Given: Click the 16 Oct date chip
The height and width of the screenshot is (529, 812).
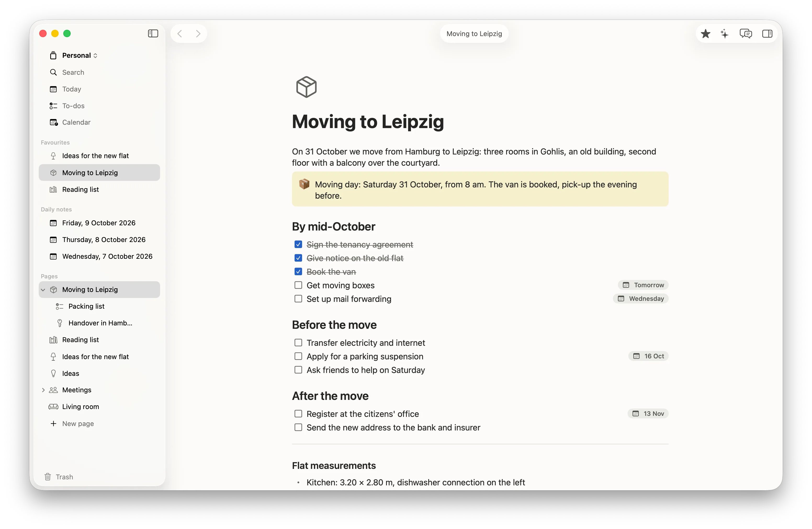Looking at the screenshot, I should pyautogui.click(x=649, y=356).
